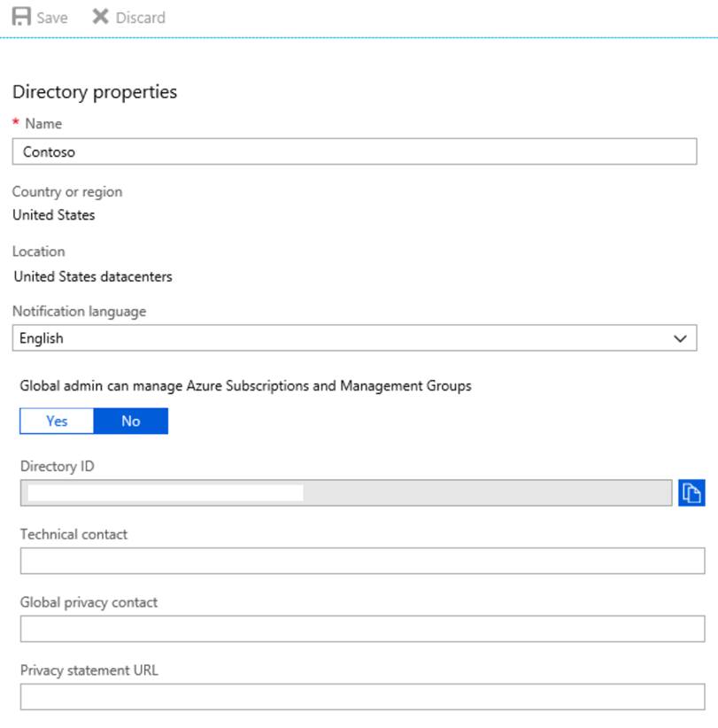The height and width of the screenshot is (728, 718).
Task: Switch Global admin access to Yes
Action: click(57, 421)
